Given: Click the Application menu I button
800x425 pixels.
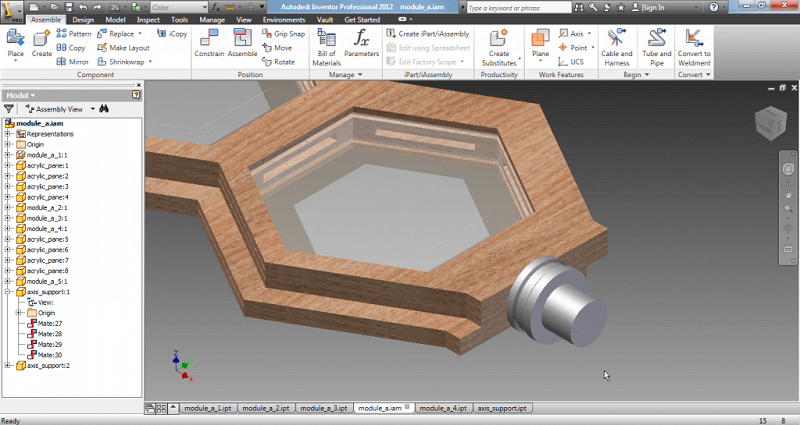Looking at the screenshot, I should tap(11, 10).
